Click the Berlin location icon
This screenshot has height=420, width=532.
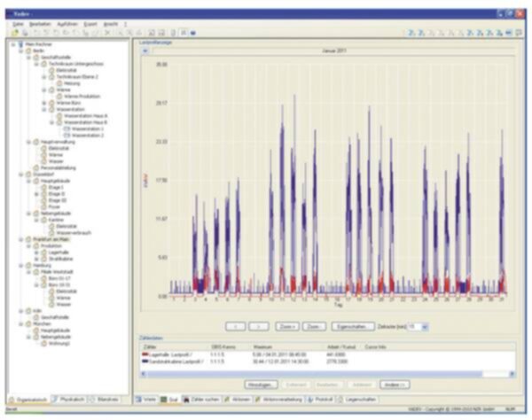click(29, 51)
